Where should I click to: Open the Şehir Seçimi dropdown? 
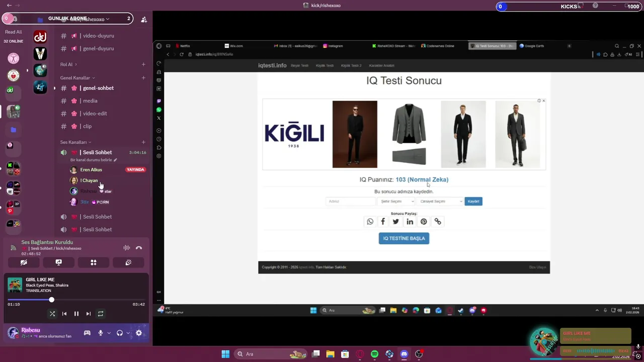pos(396,201)
